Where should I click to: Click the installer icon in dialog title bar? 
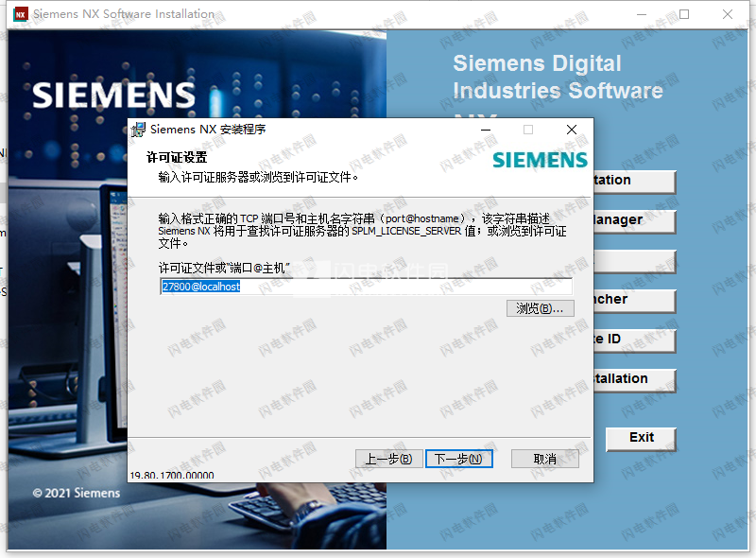coord(138,130)
